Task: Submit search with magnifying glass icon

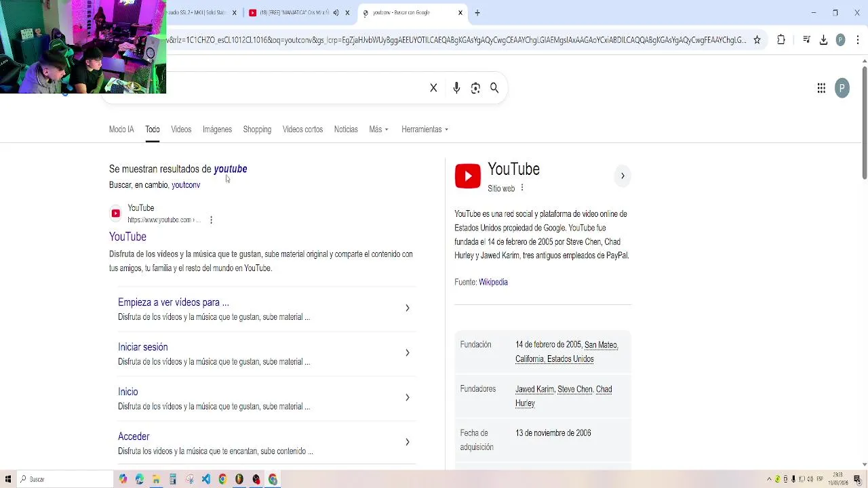Action: [x=494, y=88]
